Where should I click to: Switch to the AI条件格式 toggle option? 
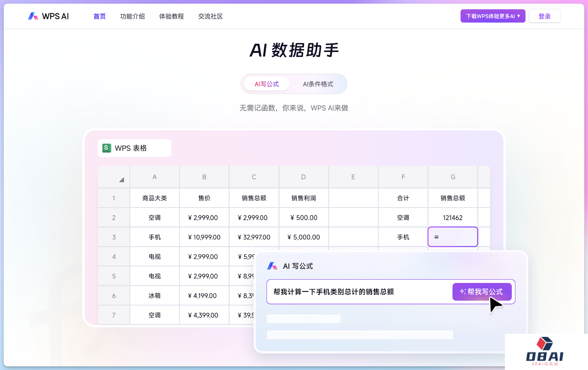318,84
